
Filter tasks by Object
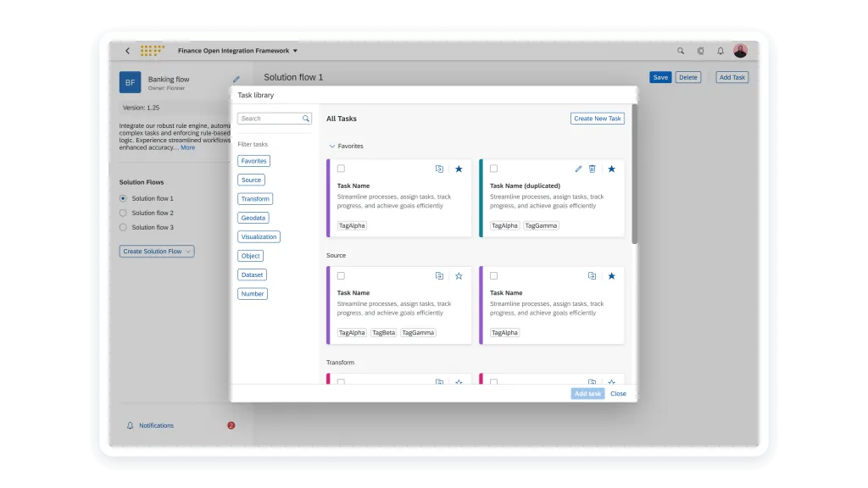coord(250,256)
